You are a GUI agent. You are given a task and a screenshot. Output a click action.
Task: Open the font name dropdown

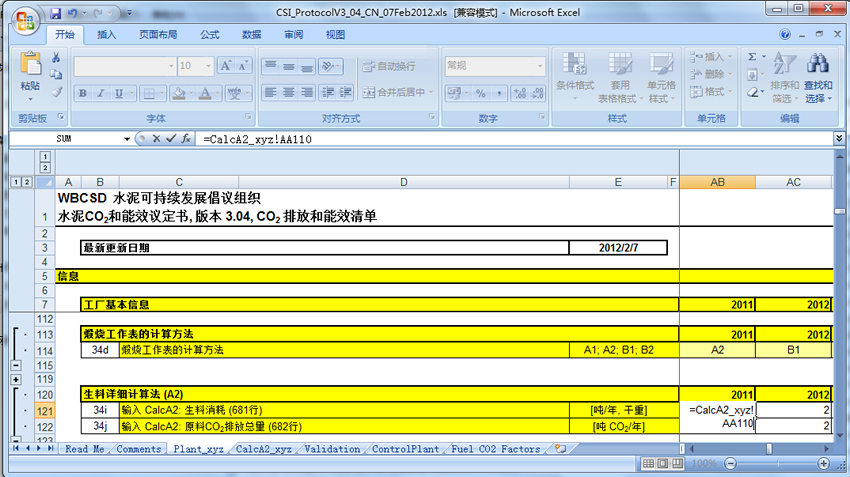[171, 66]
